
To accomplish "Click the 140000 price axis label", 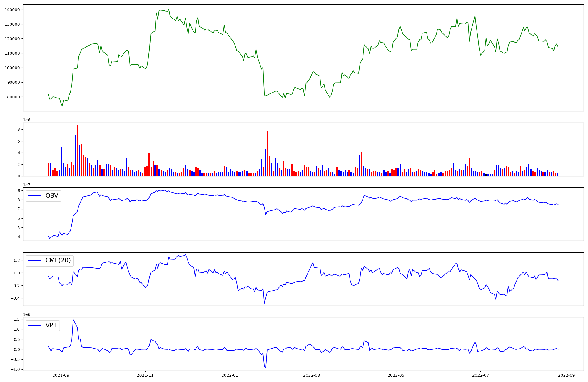I will pyautogui.click(x=12, y=10).
